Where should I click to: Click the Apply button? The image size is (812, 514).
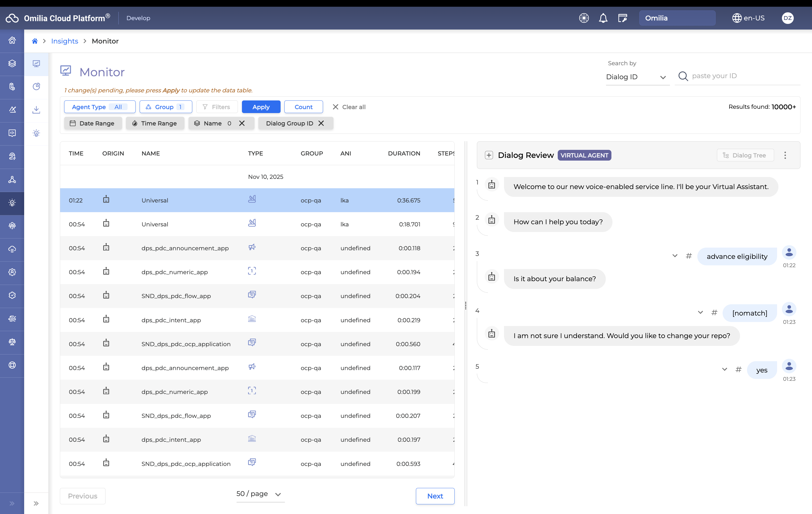pos(261,107)
